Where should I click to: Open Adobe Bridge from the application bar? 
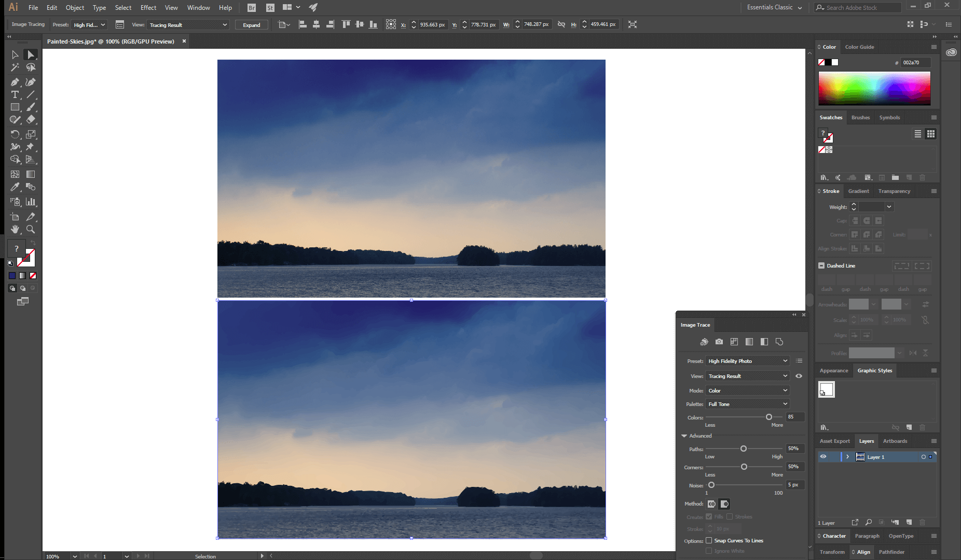point(251,7)
